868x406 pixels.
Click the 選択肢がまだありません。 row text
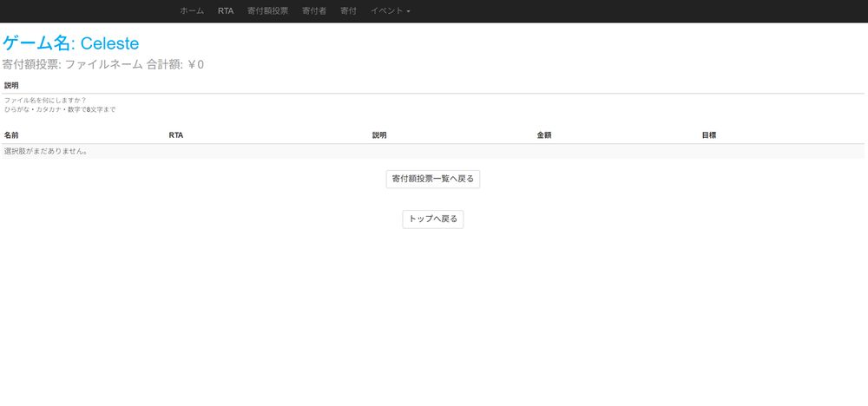tap(46, 151)
